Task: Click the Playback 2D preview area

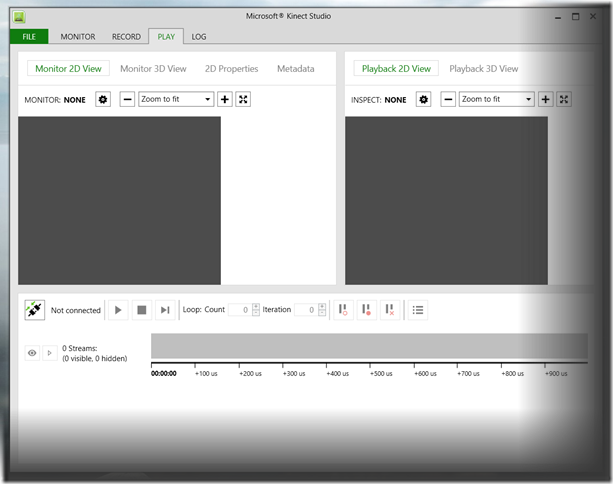Action: tap(446, 201)
